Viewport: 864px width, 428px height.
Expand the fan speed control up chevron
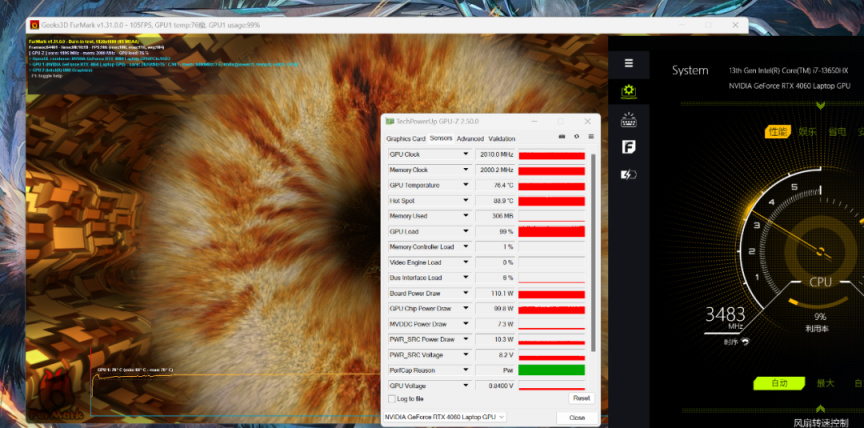click(820, 408)
